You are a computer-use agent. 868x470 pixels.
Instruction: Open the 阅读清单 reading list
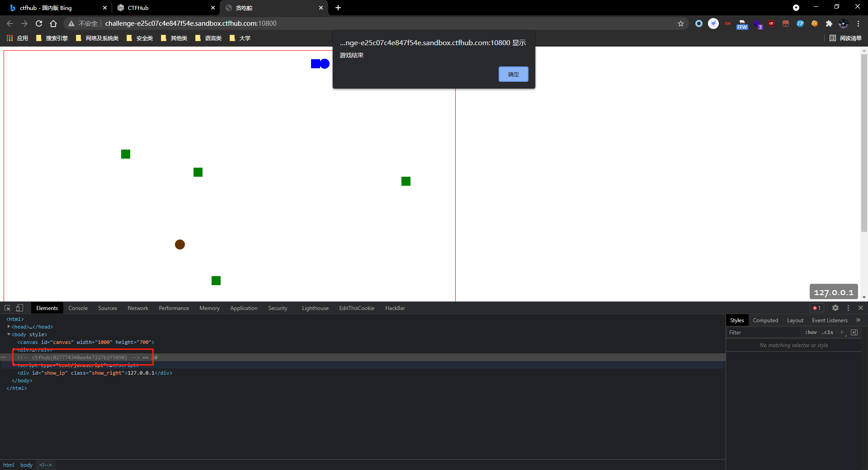tap(846, 38)
